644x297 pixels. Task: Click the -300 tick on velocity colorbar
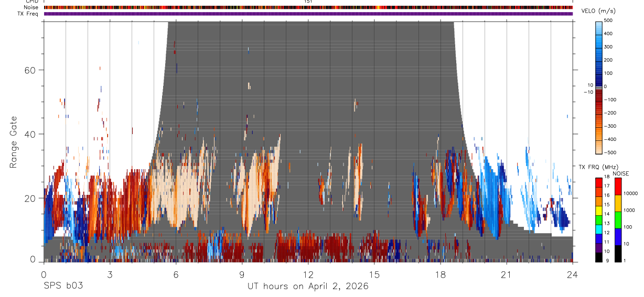611,126
